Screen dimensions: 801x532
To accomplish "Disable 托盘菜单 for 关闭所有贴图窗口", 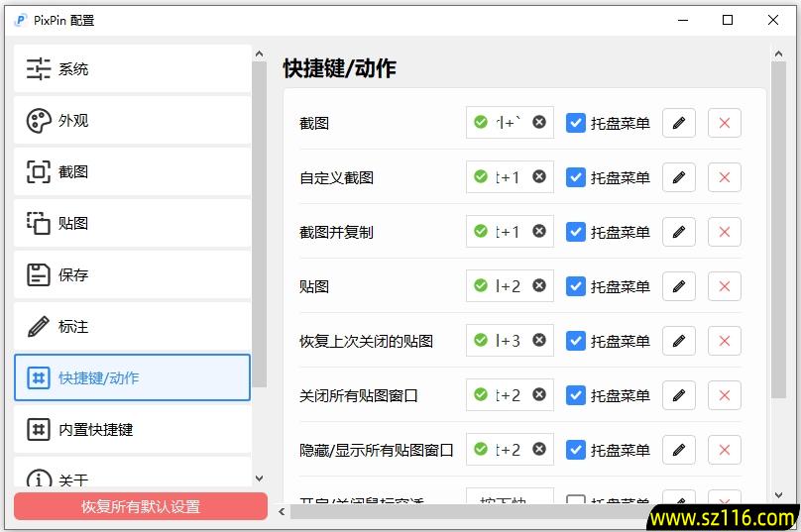I will [575, 395].
